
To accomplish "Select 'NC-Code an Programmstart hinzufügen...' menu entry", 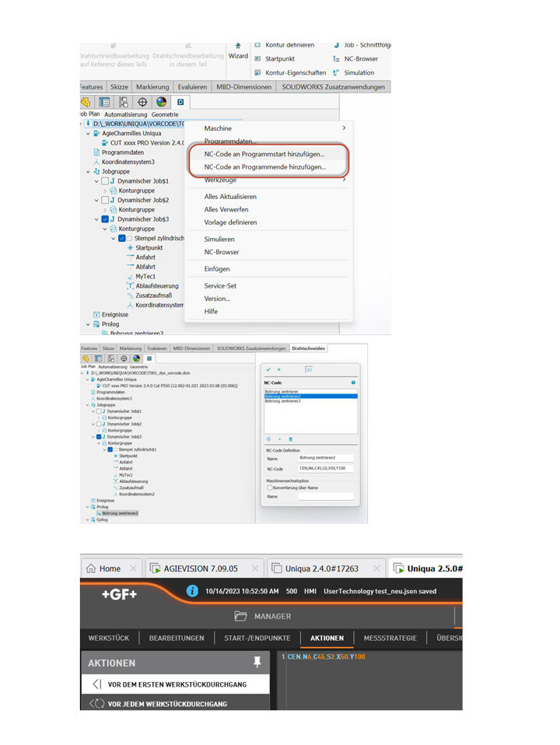I will (x=264, y=154).
